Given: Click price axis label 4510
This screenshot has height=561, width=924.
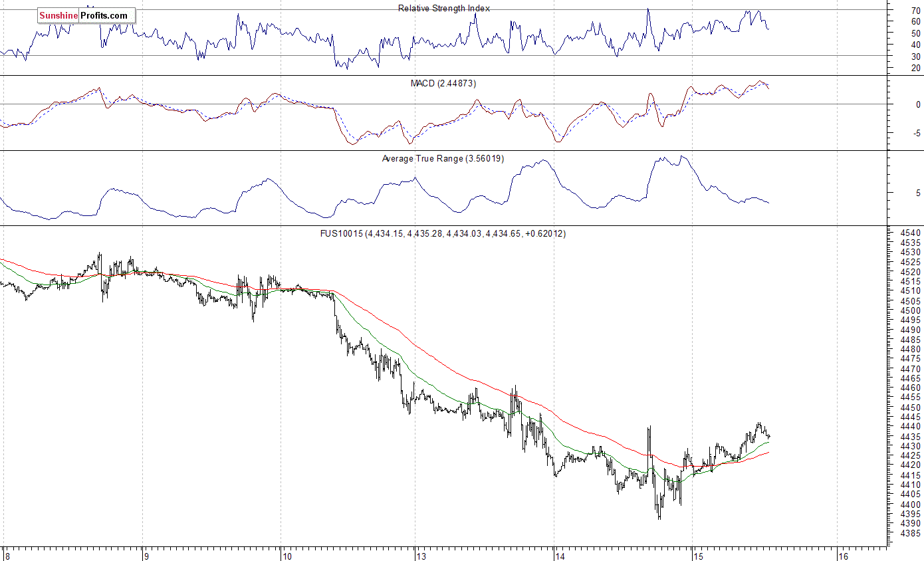Looking at the screenshot, I should (911, 290).
